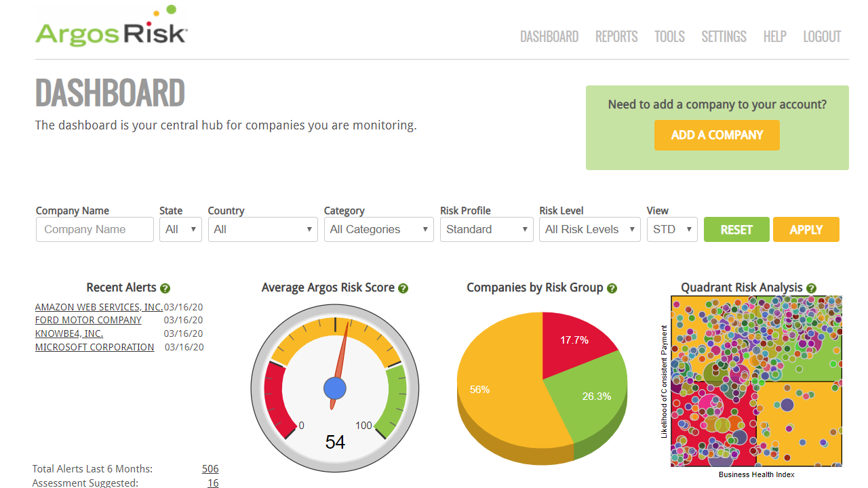Click the Argos Risk logo
Image resolution: width=868 pixels, height=488 pixels.
[111, 26]
